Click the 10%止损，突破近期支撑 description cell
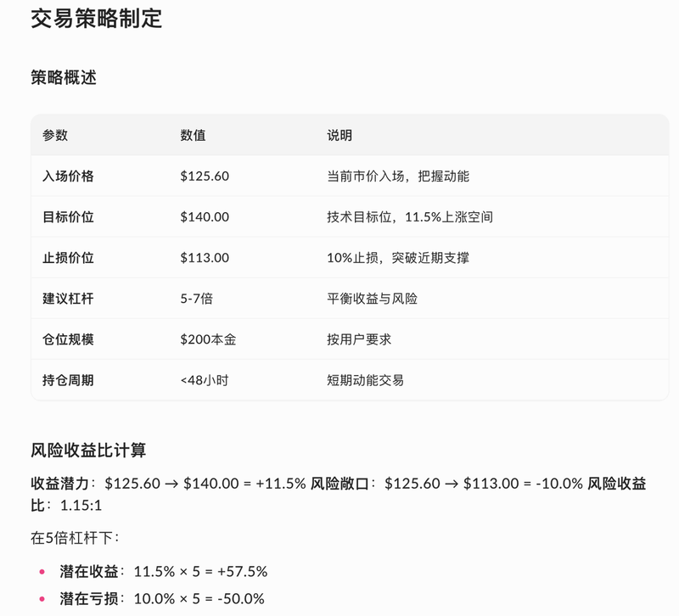 point(397,258)
